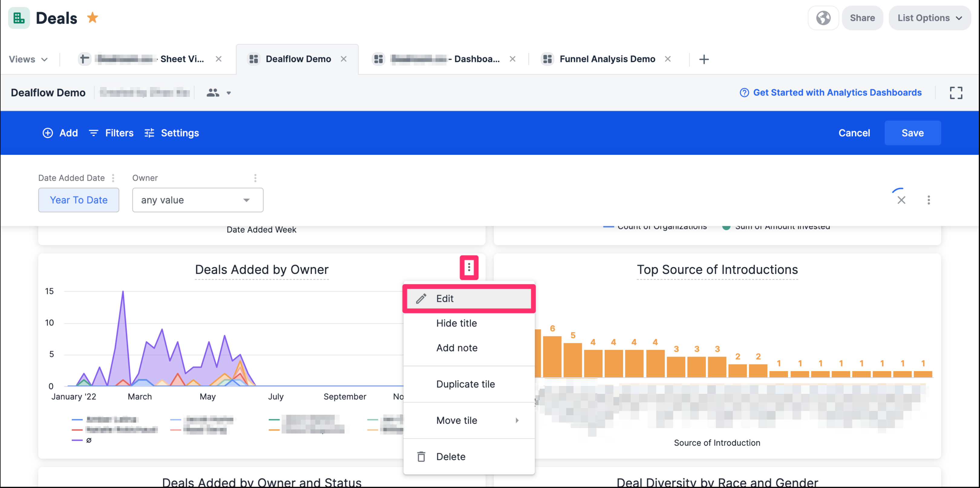Open the Funnel Analysis Demo tab
Image resolution: width=980 pixels, height=488 pixels.
coord(607,59)
